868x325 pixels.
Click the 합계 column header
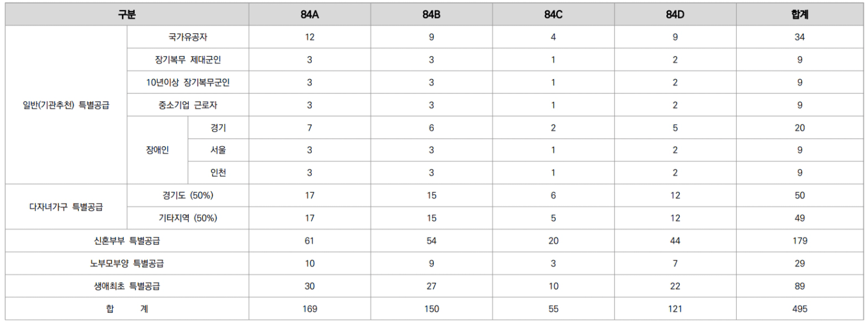click(800, 15)
